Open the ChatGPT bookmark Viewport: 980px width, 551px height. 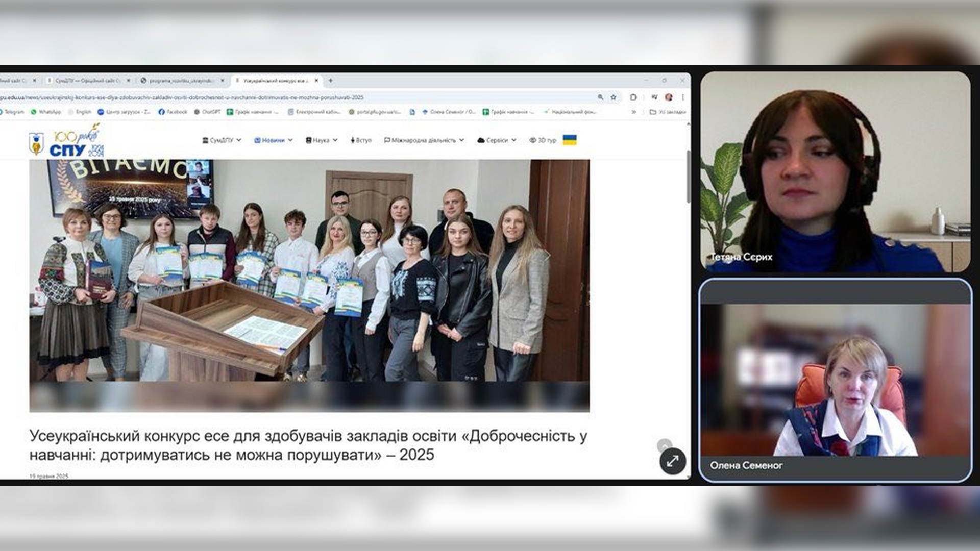click(x=207, y=112)
